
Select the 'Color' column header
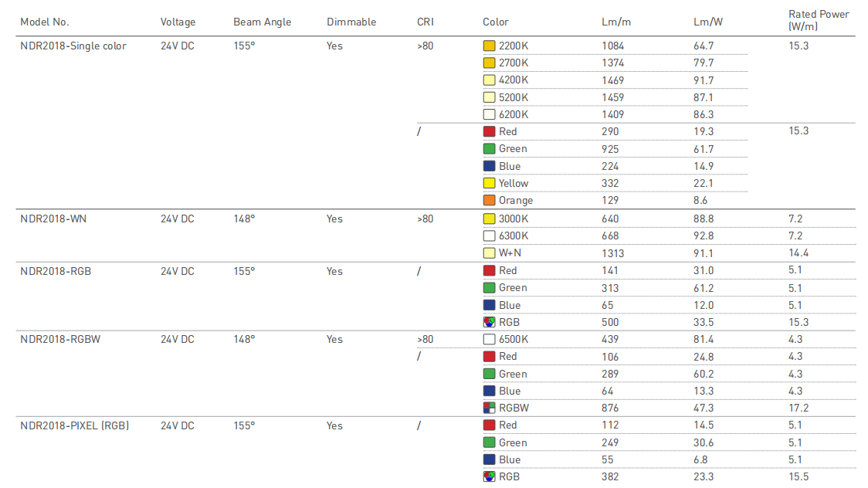[x=496, y=22]
